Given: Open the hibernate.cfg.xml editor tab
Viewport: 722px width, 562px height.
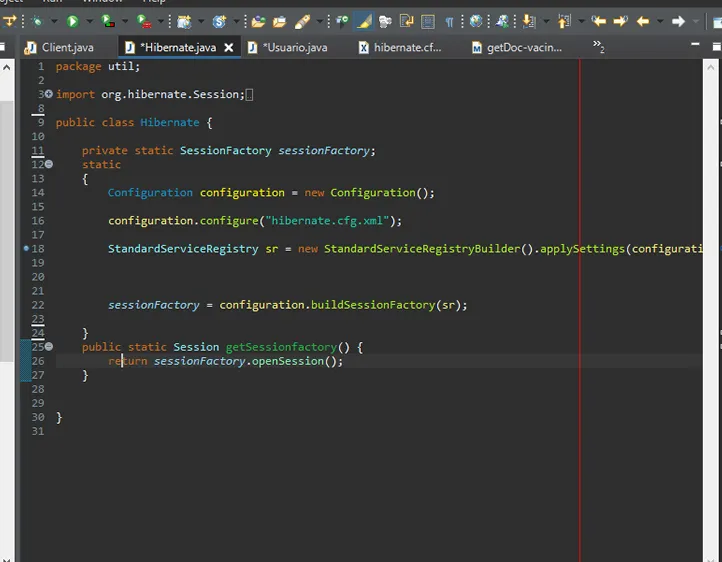Looking at the screenshot, I should point(406,47).
